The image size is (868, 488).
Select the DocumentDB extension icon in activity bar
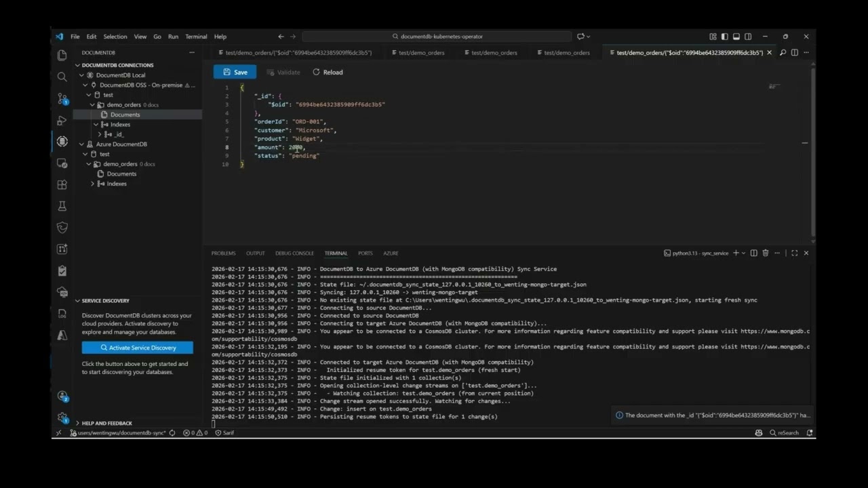62,141
